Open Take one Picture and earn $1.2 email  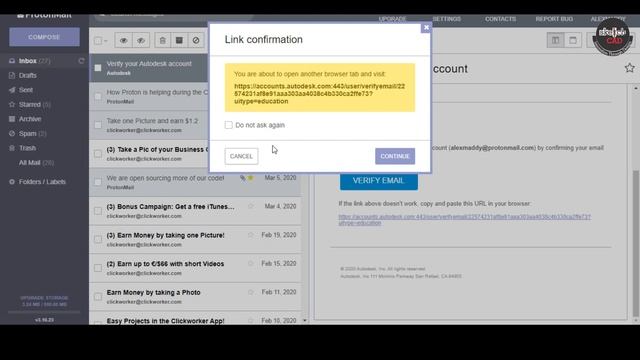click(x=149, y=125)
